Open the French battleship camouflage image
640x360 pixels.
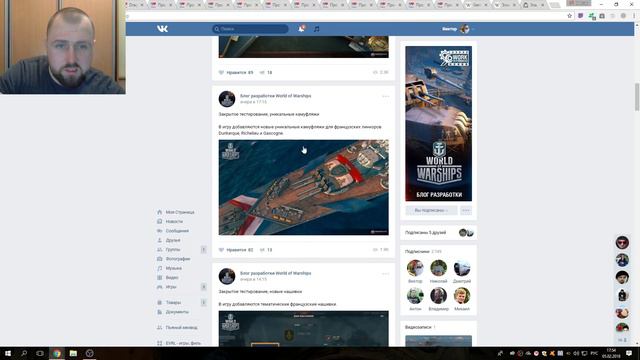coord(304,187)
